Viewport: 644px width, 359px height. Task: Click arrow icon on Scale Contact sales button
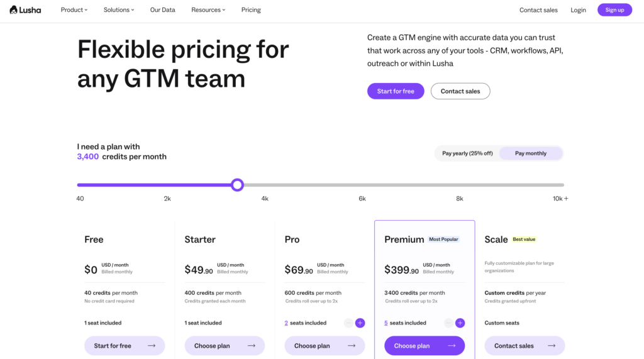(x=552, y=346)
